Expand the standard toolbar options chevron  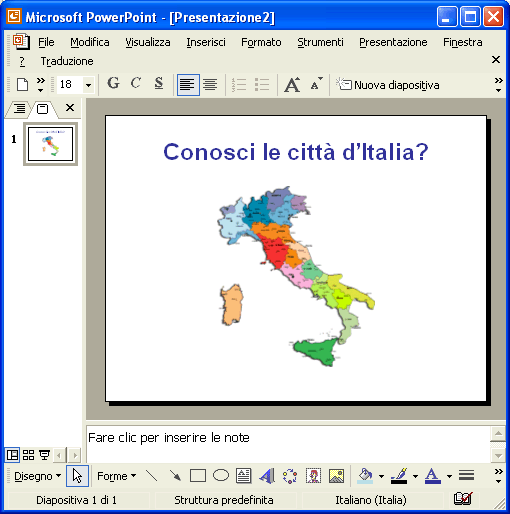(x=40, y=85)
